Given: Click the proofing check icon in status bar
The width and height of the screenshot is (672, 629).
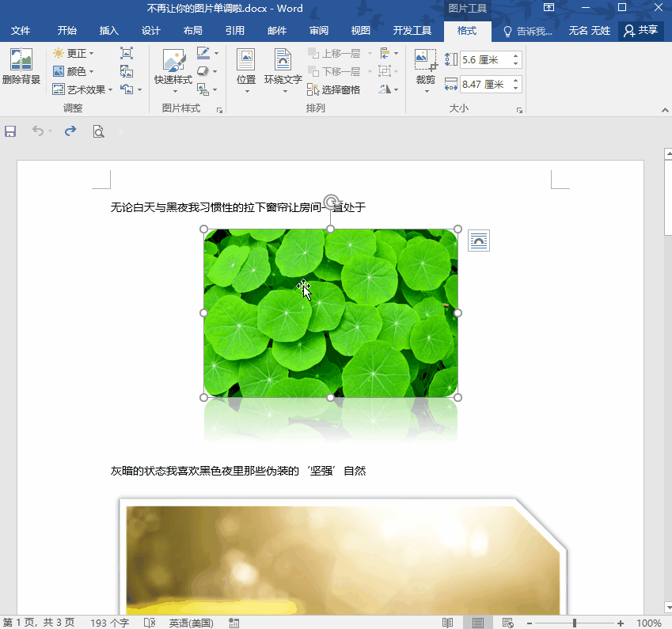Looking at the screenshot, I should pyautogui.click(x=150, y=623).
